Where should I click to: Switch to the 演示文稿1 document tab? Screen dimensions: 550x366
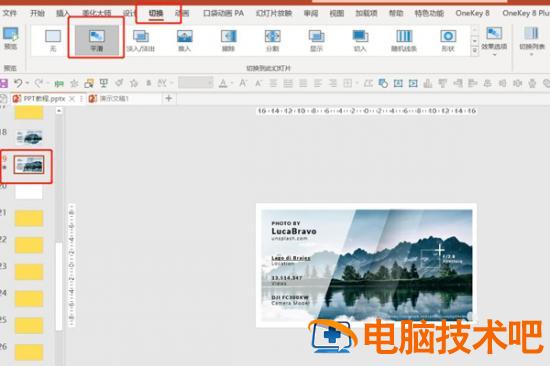point(114,99)
